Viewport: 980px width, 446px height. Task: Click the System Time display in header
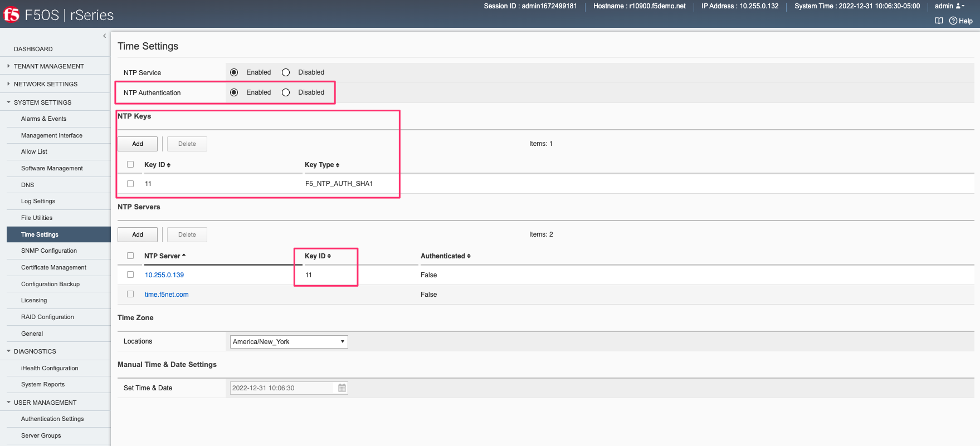[x=857, y=6]
